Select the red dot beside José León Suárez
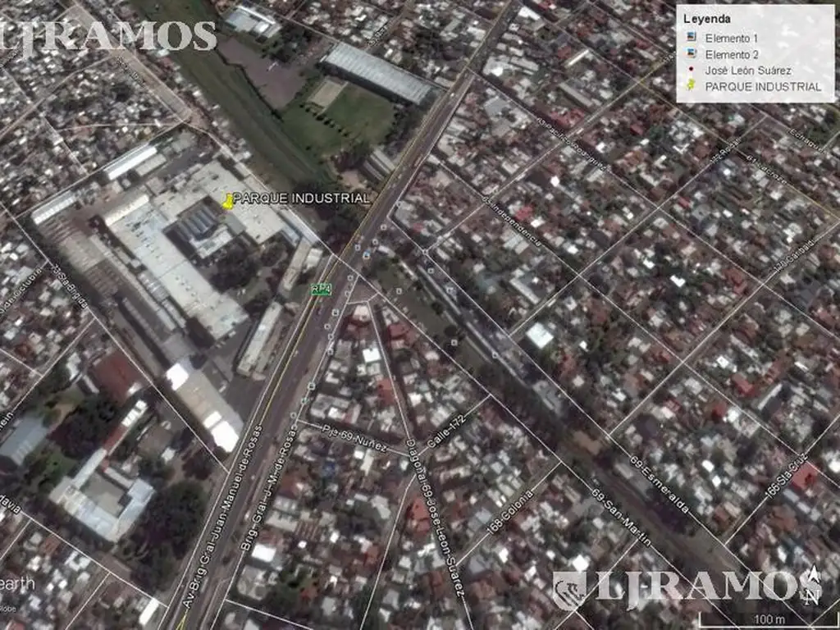Screen dimensions: 840x630 (692, 71)
